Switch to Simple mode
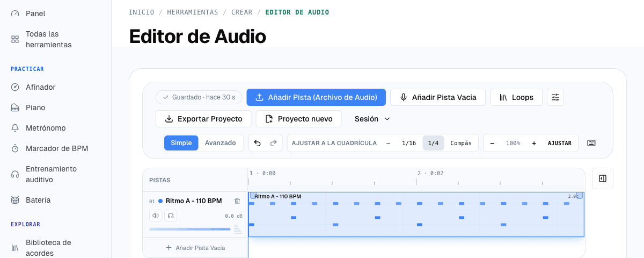 click(x=181, y=143)
